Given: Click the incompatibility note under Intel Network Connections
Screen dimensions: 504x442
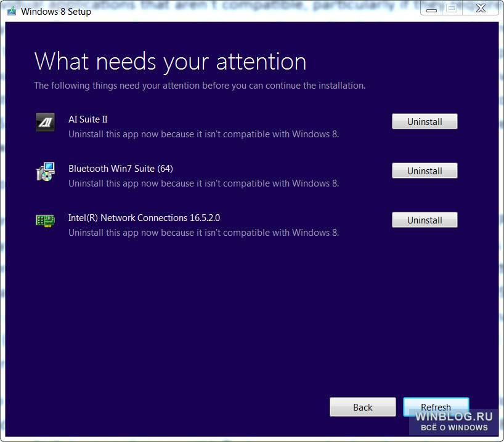Looking at the screenshot, I should (203, 233).
